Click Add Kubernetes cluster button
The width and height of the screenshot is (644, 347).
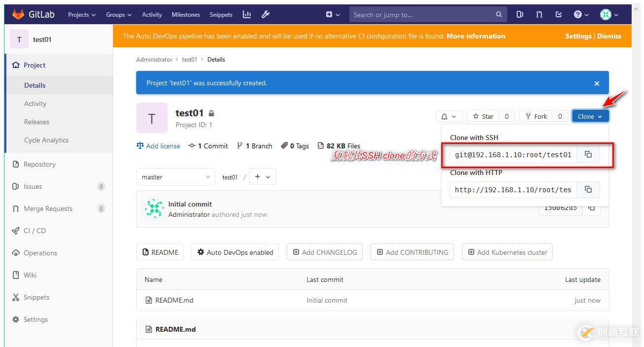(507, 252)
